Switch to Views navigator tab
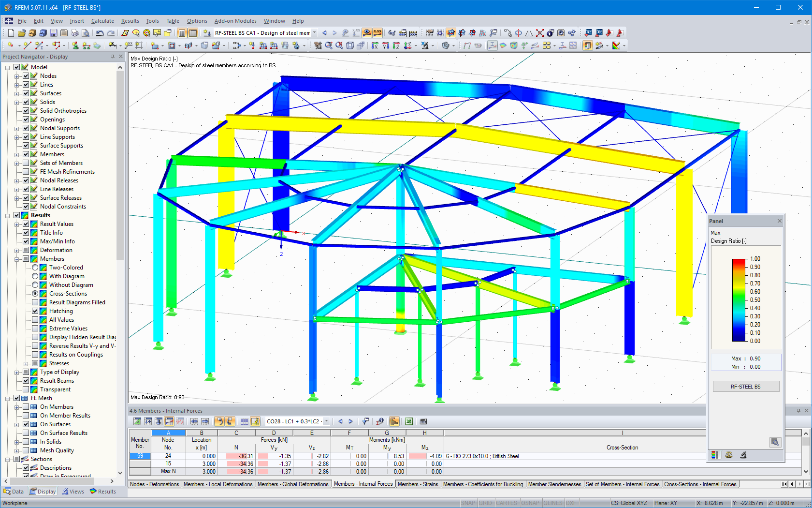812x508 pixels. [72, 492]
